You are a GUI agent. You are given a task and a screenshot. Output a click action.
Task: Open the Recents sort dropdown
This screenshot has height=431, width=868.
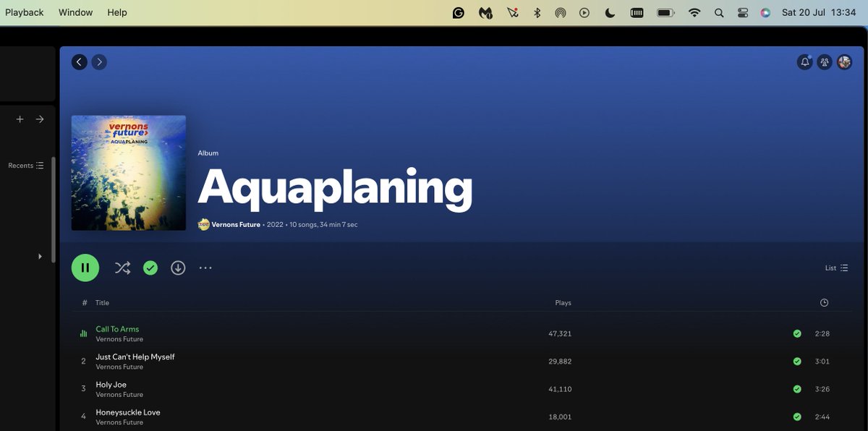26,166
